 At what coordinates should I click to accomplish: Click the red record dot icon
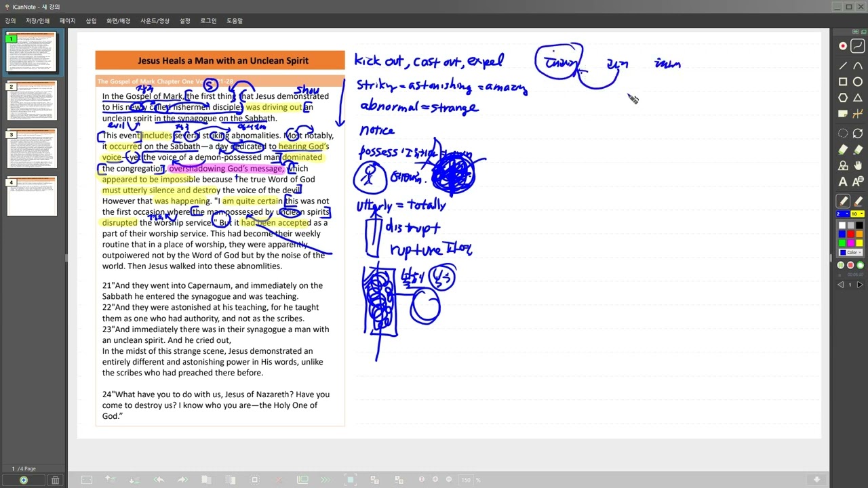pos(843,45)
